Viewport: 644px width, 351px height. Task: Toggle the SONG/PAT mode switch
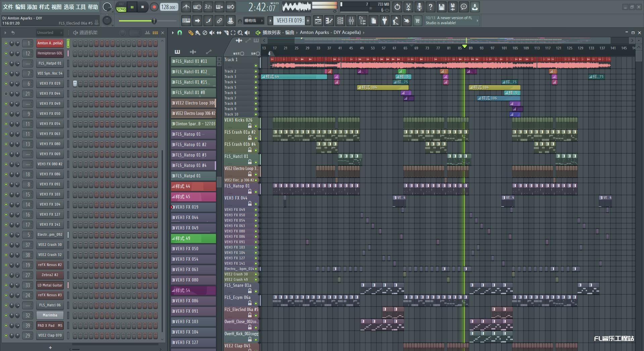click(121, 7)
